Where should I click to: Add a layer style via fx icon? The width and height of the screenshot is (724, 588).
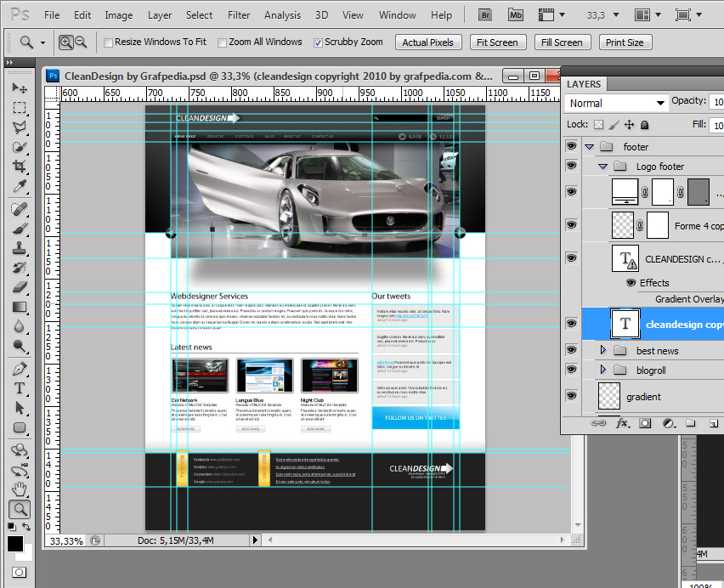622,423
